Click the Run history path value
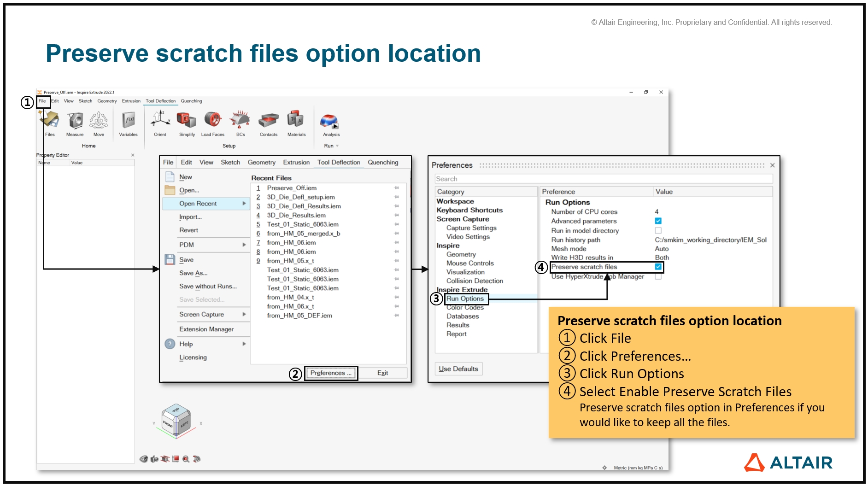Screen dimensions: 868x486 (710, 240)
